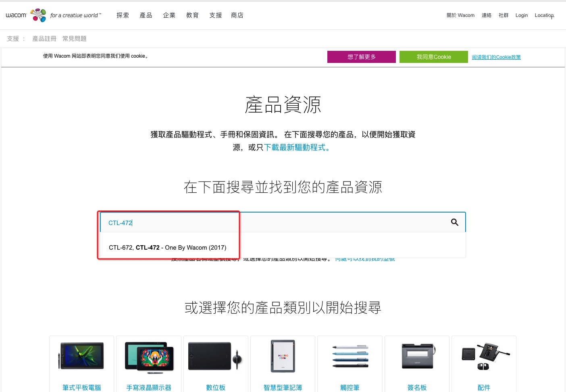Click the Login link
The height and width of the screenshot is (392, 566).
coord(522,15)
